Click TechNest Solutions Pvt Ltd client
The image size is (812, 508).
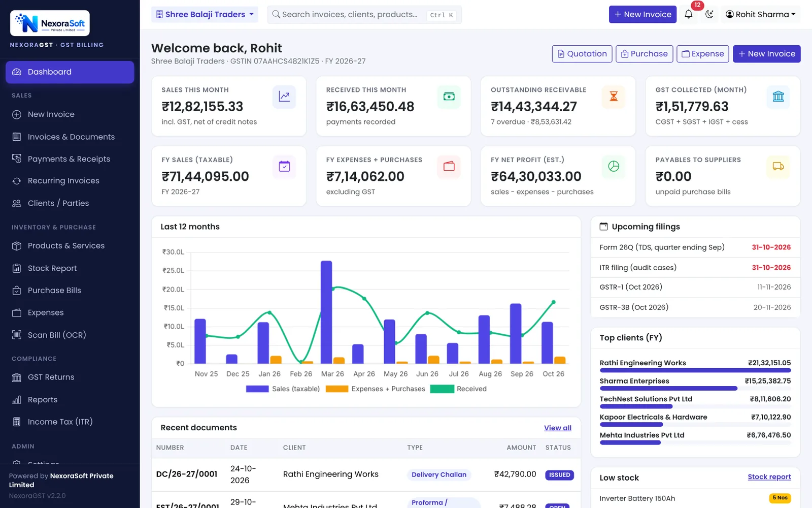click(646, 399)
